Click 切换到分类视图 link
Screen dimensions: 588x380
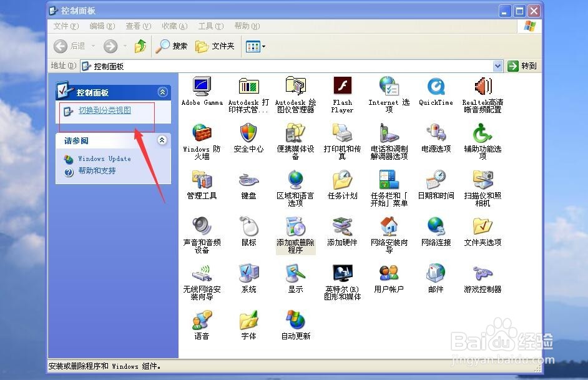(x=105, y=110)
